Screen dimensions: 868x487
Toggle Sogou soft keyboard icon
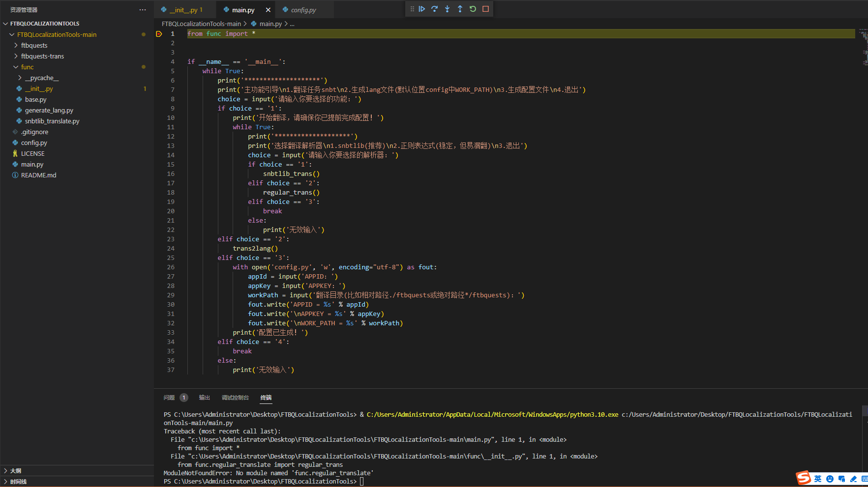coord(865,479)
